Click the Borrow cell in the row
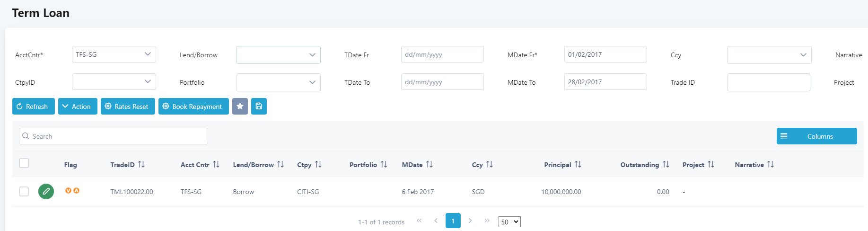 244,192
